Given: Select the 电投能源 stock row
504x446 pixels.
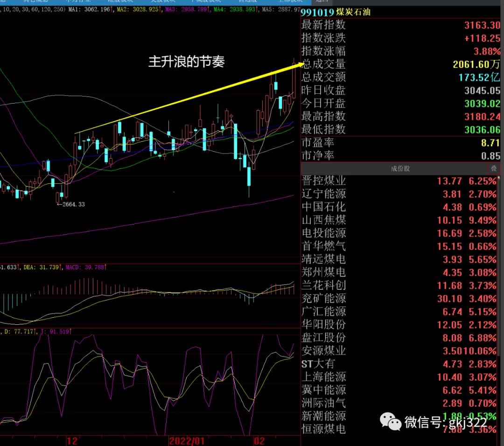Looking at the screenshot, I should point(399,233).
